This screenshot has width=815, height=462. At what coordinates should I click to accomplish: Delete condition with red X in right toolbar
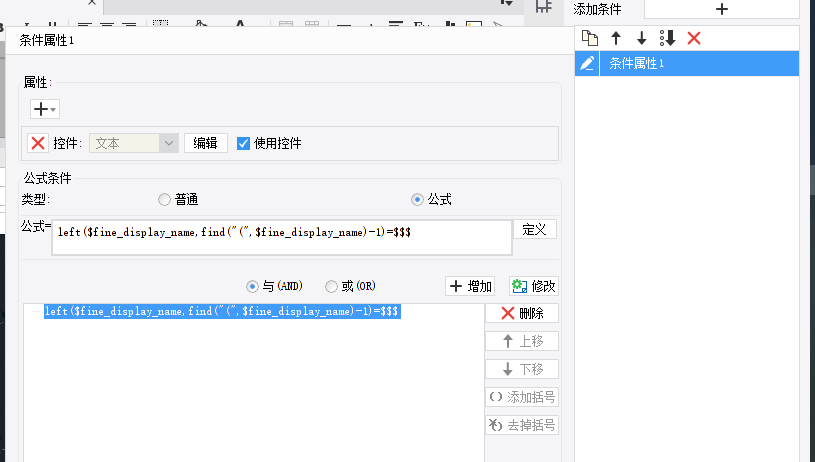(694, 38)
